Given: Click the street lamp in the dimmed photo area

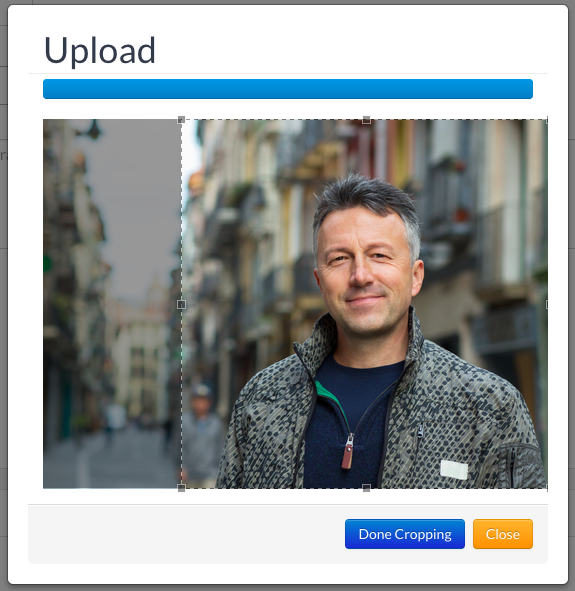Looking at the screenshot, I should [x=90, y=130].
